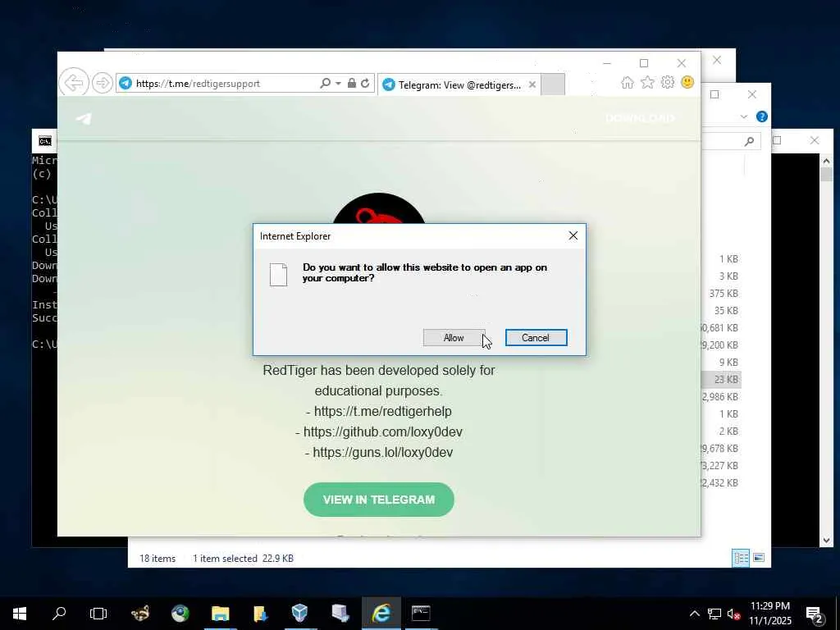The height and width of the screenshot is (630, 840).
Task: Show hidden icons in the system tray
Action: tap(694, 614)
